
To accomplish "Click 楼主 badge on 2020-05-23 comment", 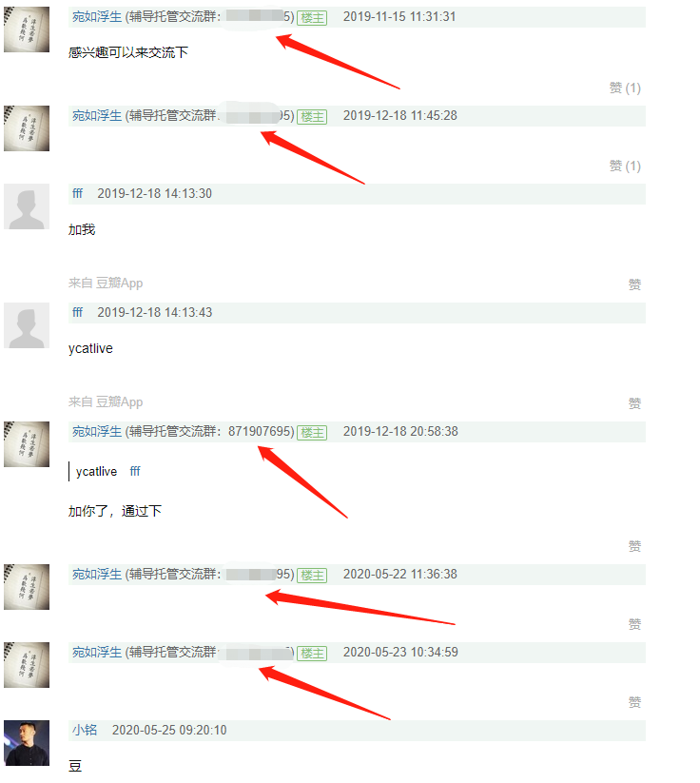I will pyautogui.click(x=312, y=654).
